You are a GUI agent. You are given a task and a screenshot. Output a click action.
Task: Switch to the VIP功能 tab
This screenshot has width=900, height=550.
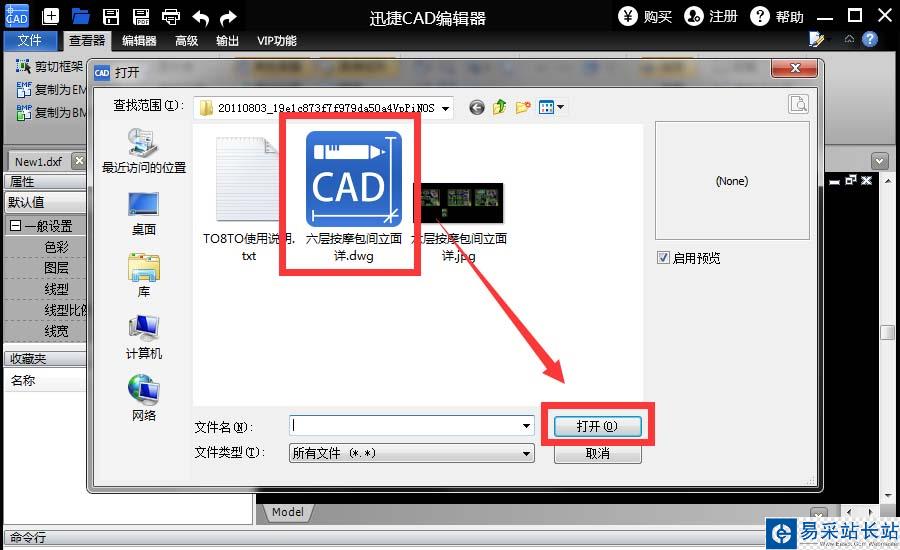click(x=277, y=40)
